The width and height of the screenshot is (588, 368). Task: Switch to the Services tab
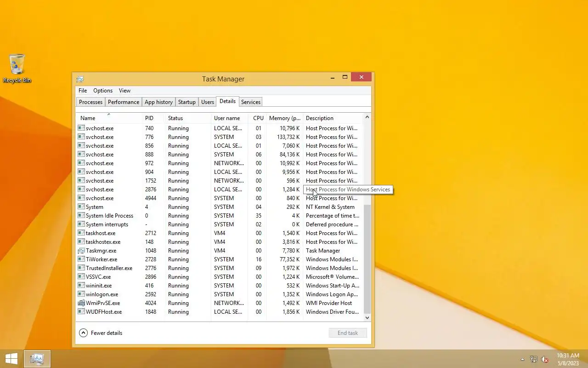click(x=251, y=102)
